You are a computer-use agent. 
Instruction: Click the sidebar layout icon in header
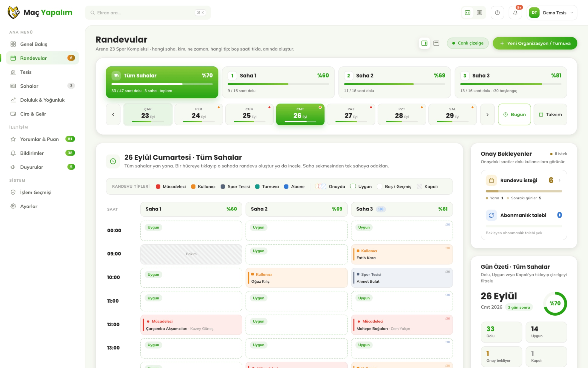pyautogui.click(x=479, y=13)
